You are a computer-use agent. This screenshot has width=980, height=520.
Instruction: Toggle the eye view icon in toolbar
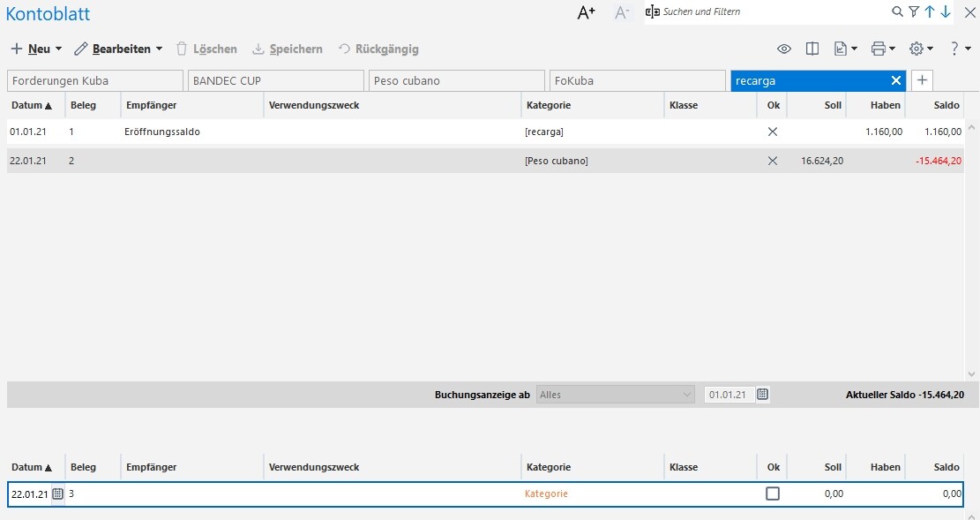[x=784, y=49]
